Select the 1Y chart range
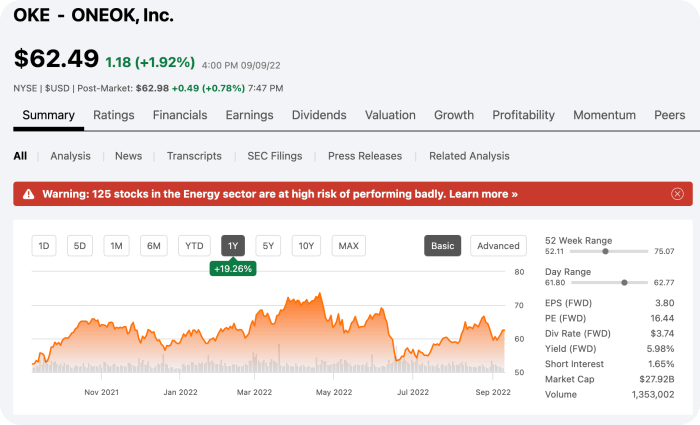 click(x=233, y=246)
